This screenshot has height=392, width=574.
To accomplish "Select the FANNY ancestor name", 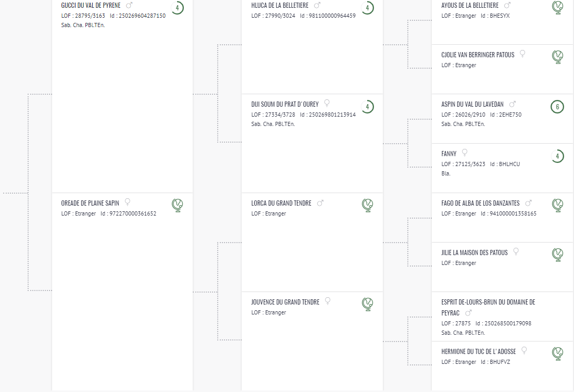I will [x=449, y=154].
